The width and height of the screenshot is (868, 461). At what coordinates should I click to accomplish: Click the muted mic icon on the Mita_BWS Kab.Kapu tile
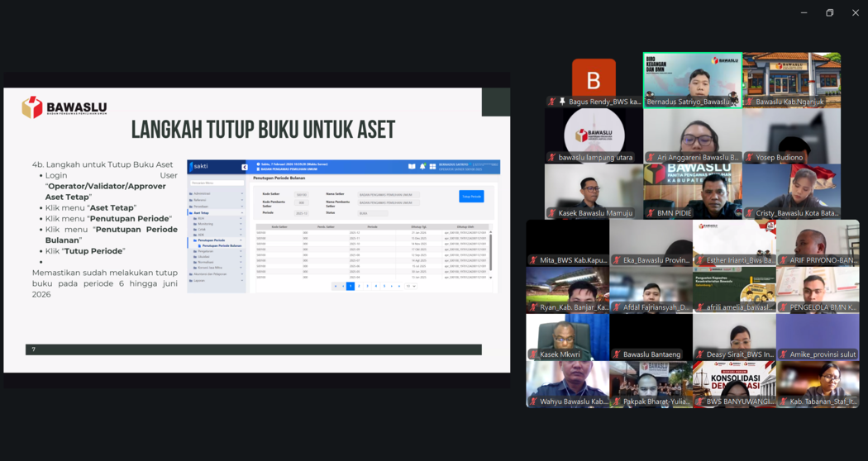point(533,260)
